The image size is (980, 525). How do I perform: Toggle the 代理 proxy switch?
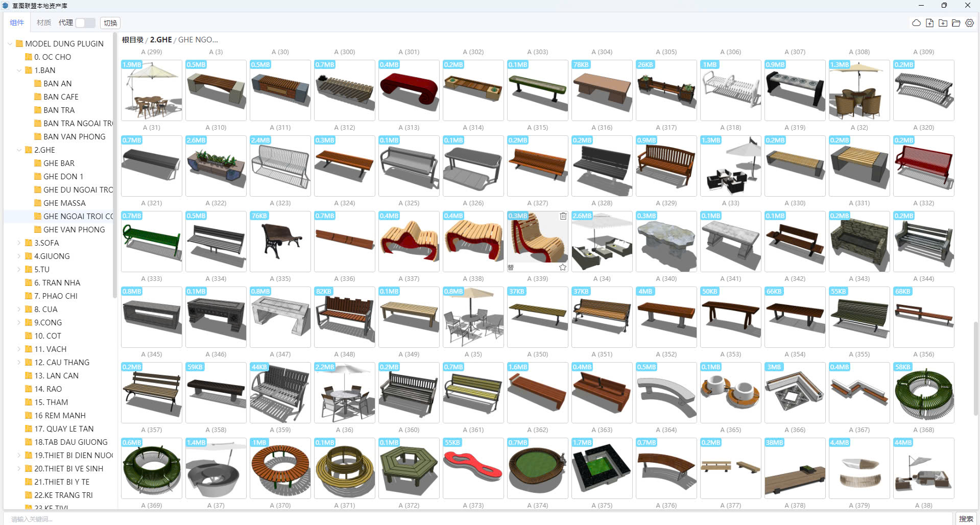pos(85,23)
